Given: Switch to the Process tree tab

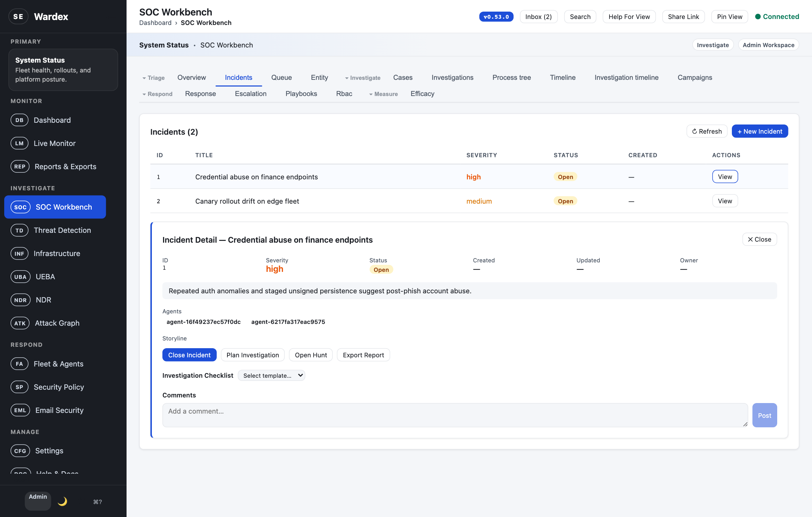Looking at the screenshot, I should pos(511,77).
